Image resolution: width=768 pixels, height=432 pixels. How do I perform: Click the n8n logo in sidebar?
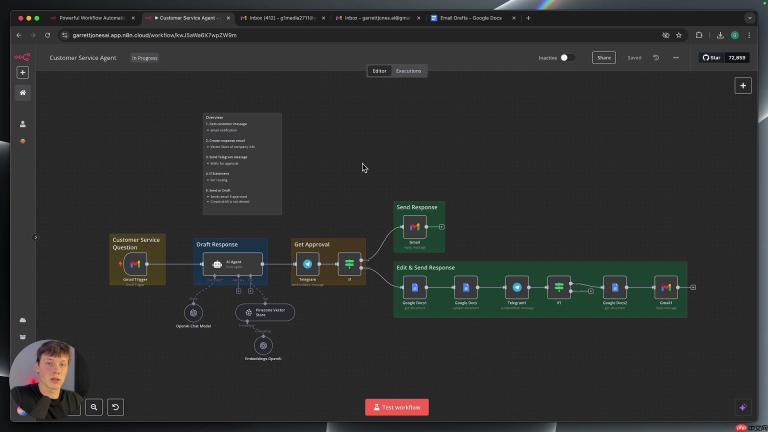pos(23,57)
